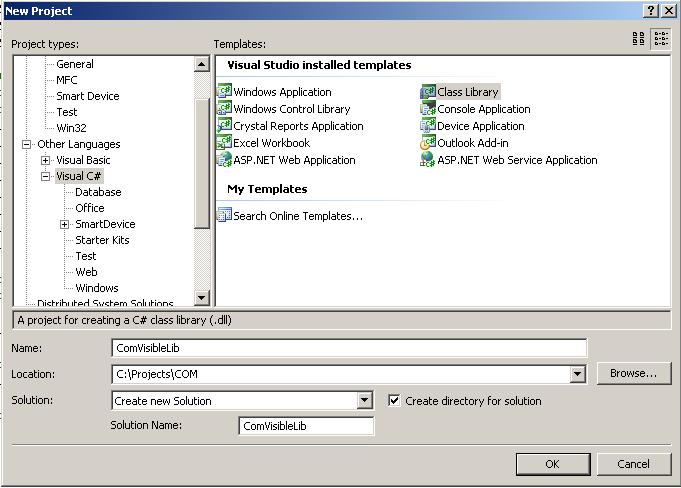Screen dimensions: 681x488
Task: Select Office under Visual C#
Action: [x=90, y=208]
